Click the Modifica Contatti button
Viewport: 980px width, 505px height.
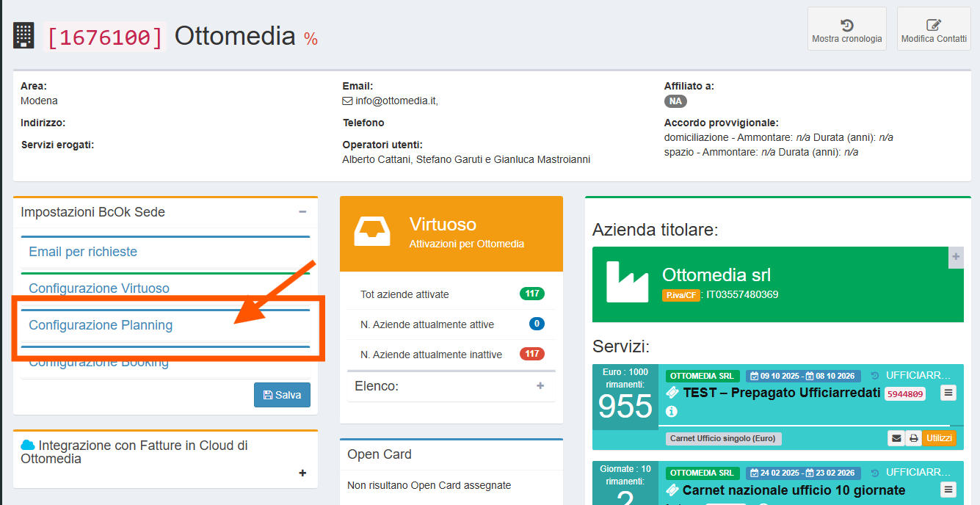coord(933,29)
